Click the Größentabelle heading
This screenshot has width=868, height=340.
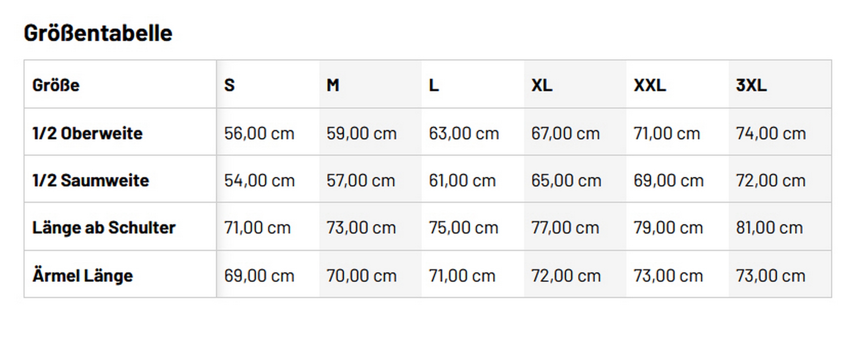[98, 33]
